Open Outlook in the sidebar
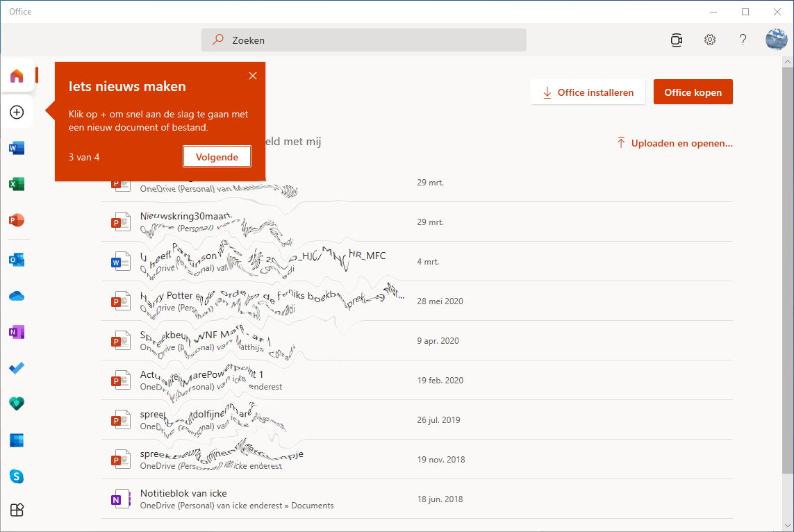Viewport: 794px width, 532px height. click(x=17, y=260)
